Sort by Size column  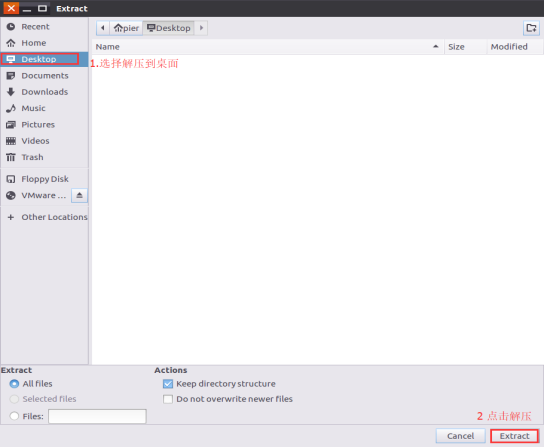pos(465,47)
